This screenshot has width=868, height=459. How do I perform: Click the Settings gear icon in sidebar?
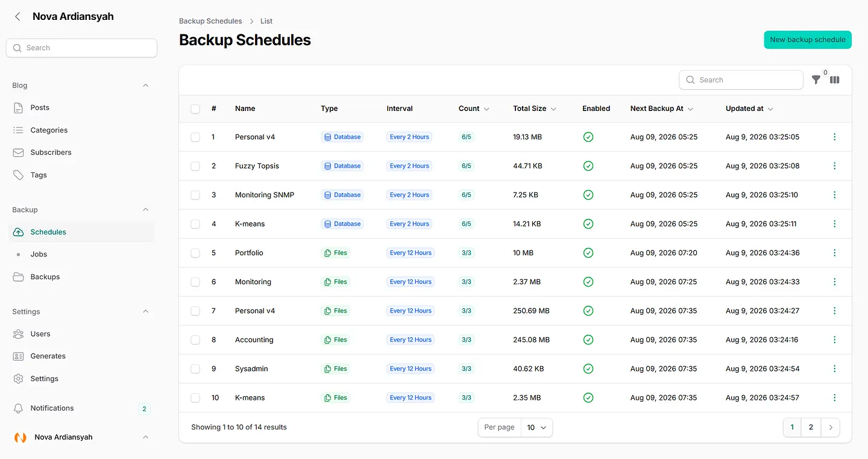tap(19, 379)
